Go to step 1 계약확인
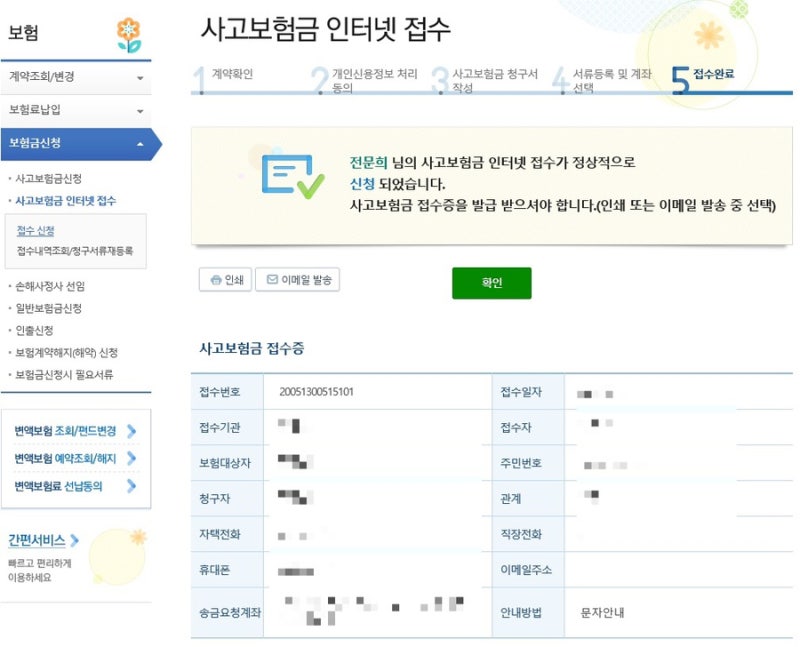Screen dimensions: 800x647 223,80
